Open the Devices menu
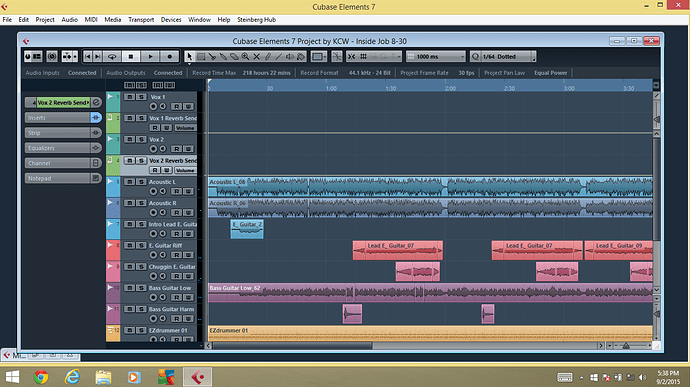Screen dimensions: 690x387 pyautogui.click(x=171, y=19)
